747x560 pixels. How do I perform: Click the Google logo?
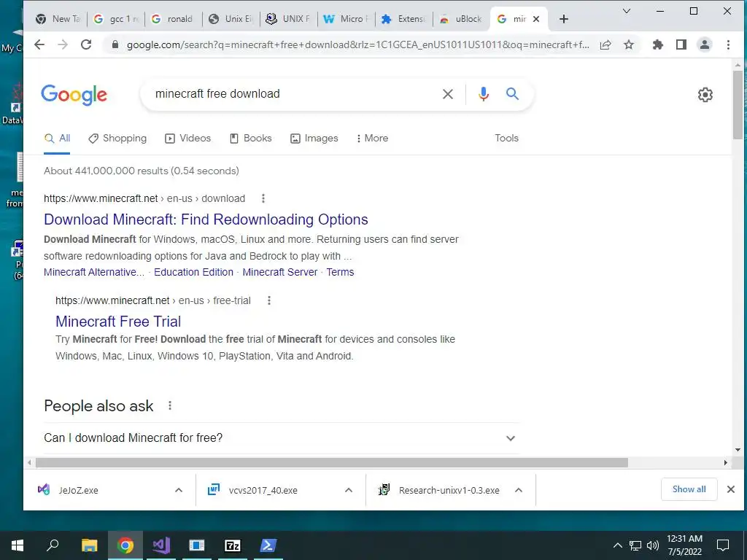pyautogui.click(x=74, y=95)
